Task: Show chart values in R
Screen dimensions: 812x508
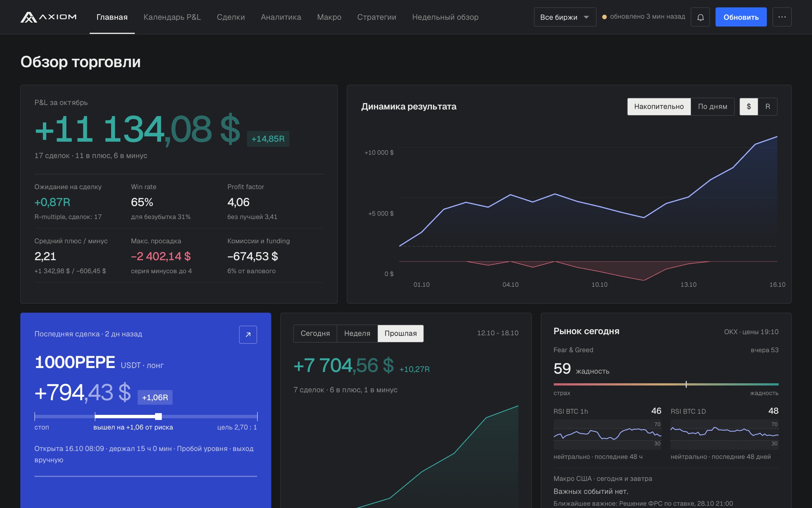Action: pos(767,107)
